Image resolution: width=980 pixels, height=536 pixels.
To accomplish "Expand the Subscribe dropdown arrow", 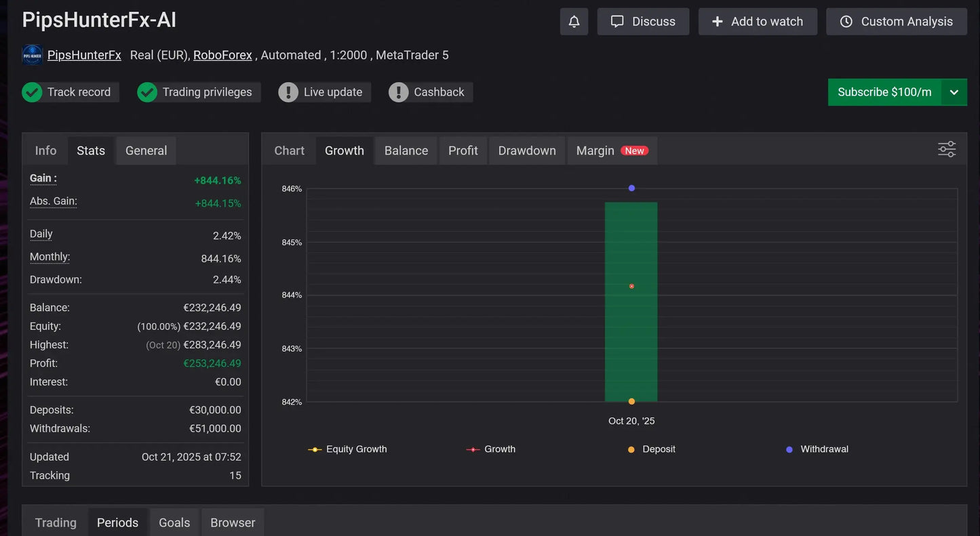I will point(954,92).
